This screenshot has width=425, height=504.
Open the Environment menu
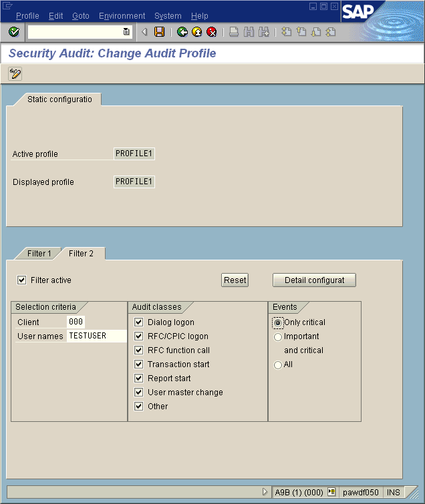click(x=122, y=16)
